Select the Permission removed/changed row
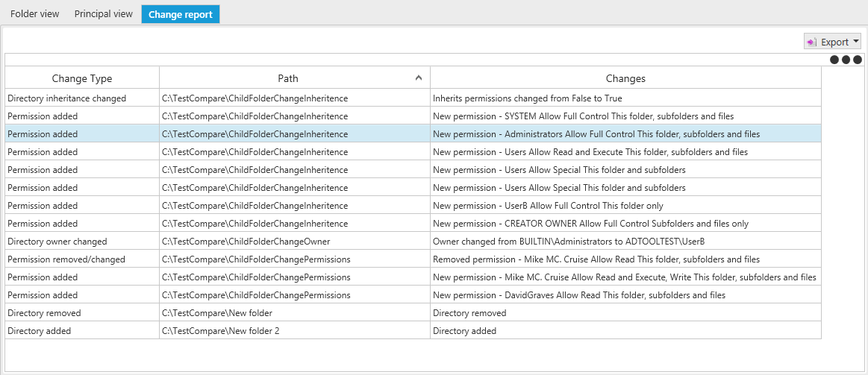This screenshot has height=375, width=868. coord(413,259)
